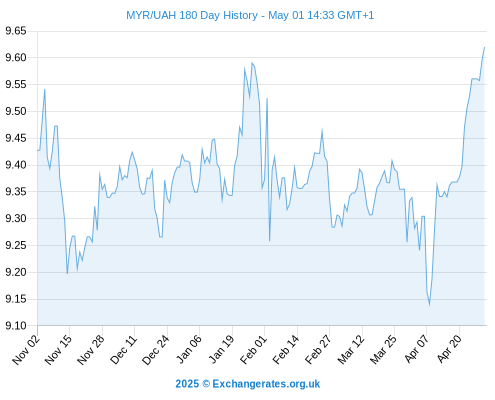
Task: Select the Jan 06 x-axis date label
Action: 188,350
